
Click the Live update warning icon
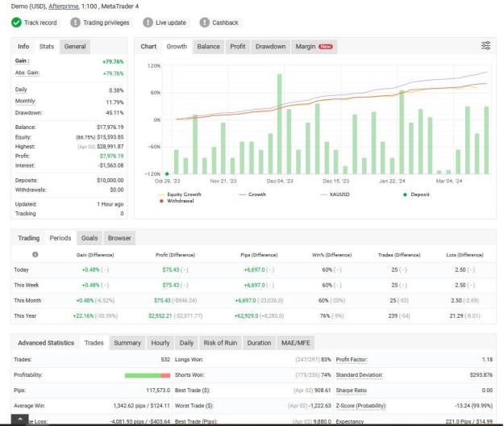click(x=148, y=23)
